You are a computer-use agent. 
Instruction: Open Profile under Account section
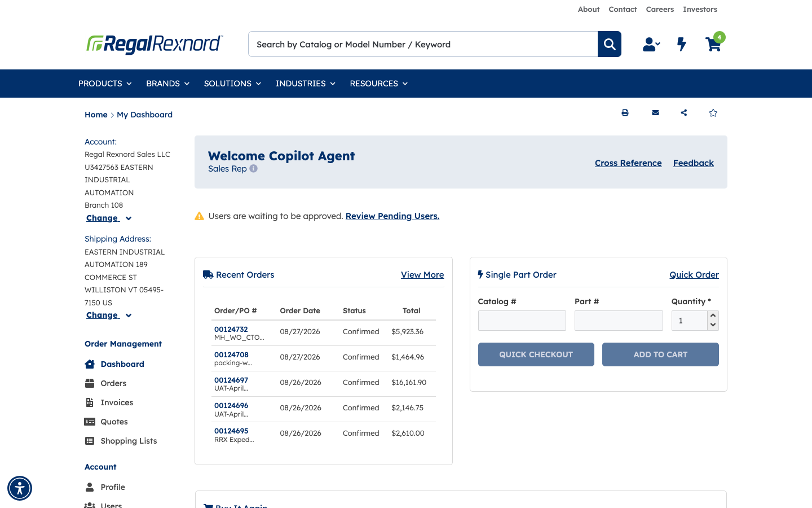click(x=113, y=487)
